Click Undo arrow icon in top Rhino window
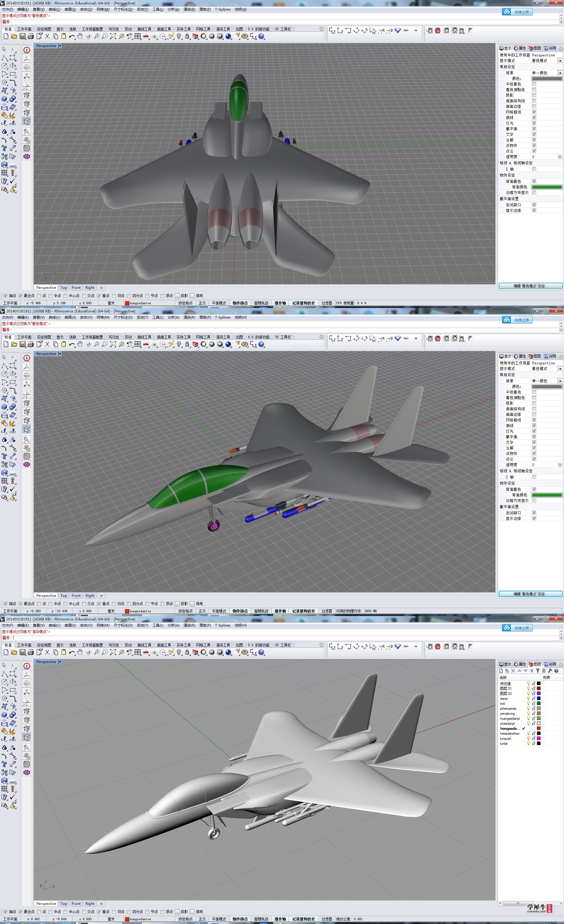564x924 pixels. [x=72, y=36]
